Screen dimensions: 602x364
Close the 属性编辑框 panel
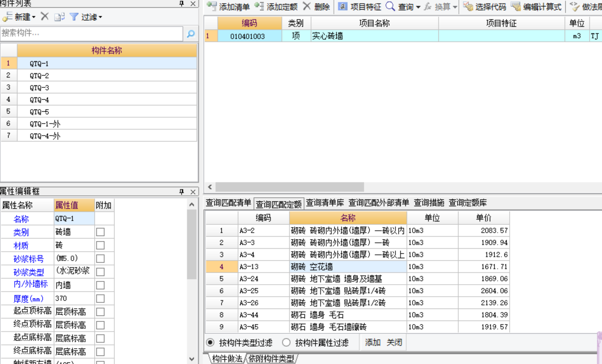193,192
